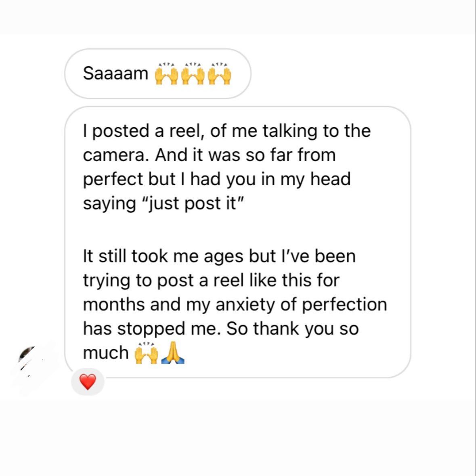This screenshot has height=476, width=476.
Task: Click the middle raised hands emoji in the top bubble
Action: (x=193, y=74)
